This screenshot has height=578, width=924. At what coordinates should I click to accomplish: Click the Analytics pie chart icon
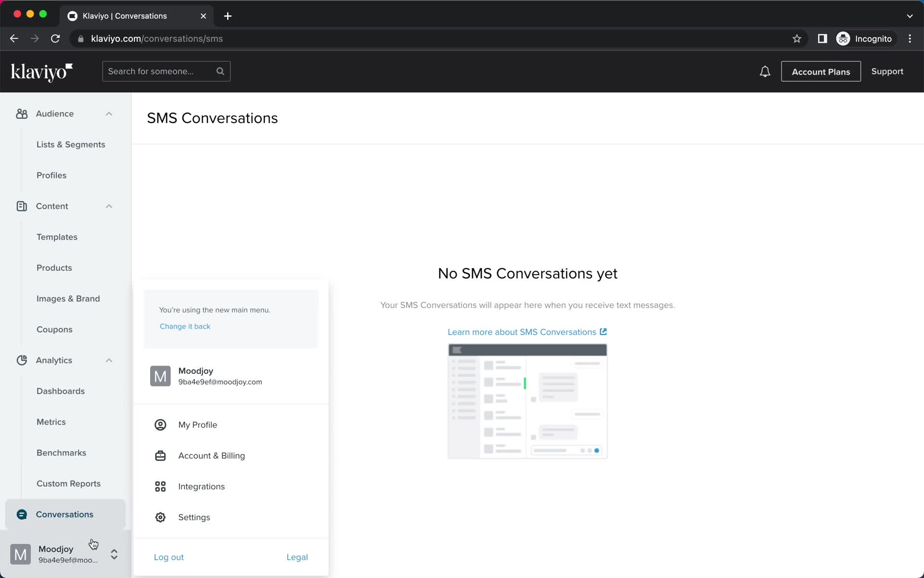pyautogui.click(x=22, y=360)
